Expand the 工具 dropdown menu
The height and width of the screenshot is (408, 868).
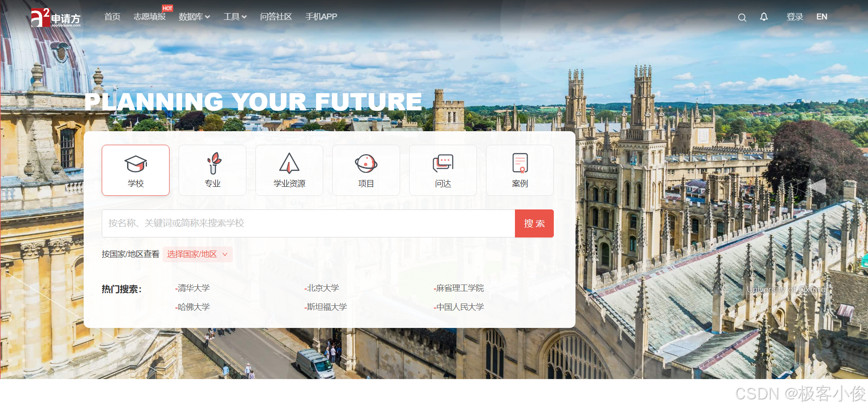(x=235, y=17)
